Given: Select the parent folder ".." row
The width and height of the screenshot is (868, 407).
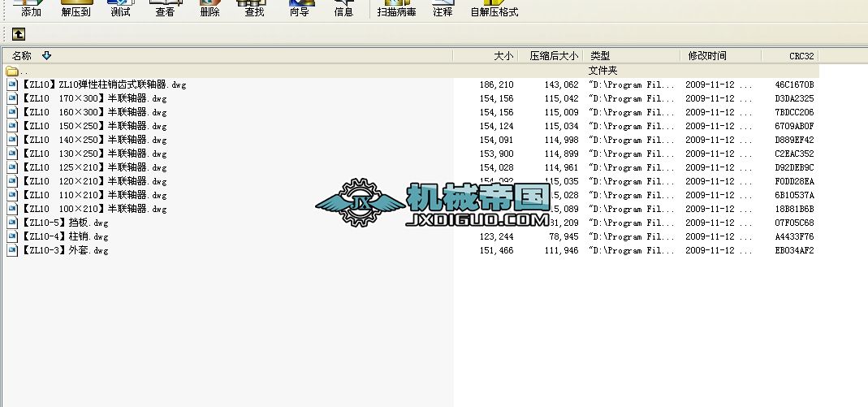Looking at the screenshot, I should point(410,71).
